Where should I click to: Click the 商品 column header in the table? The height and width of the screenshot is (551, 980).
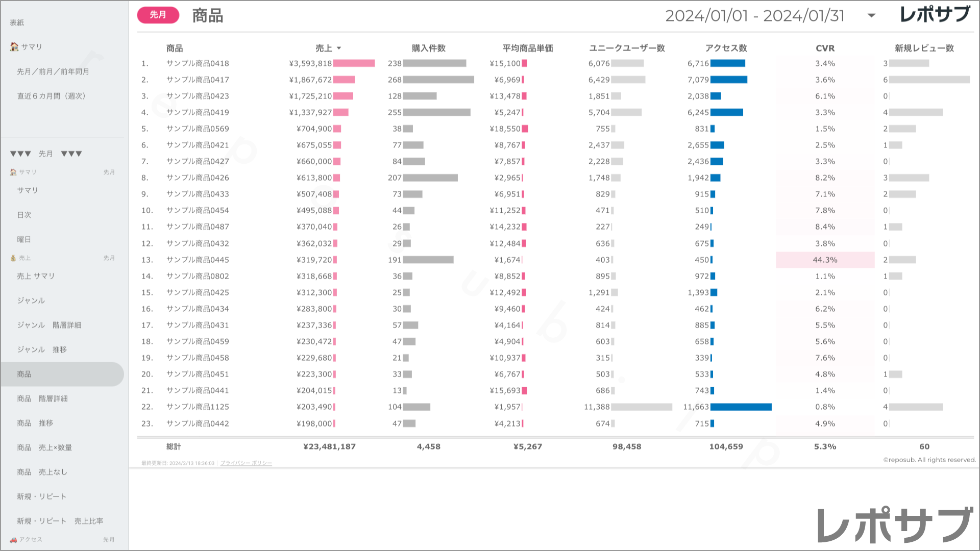175,48
